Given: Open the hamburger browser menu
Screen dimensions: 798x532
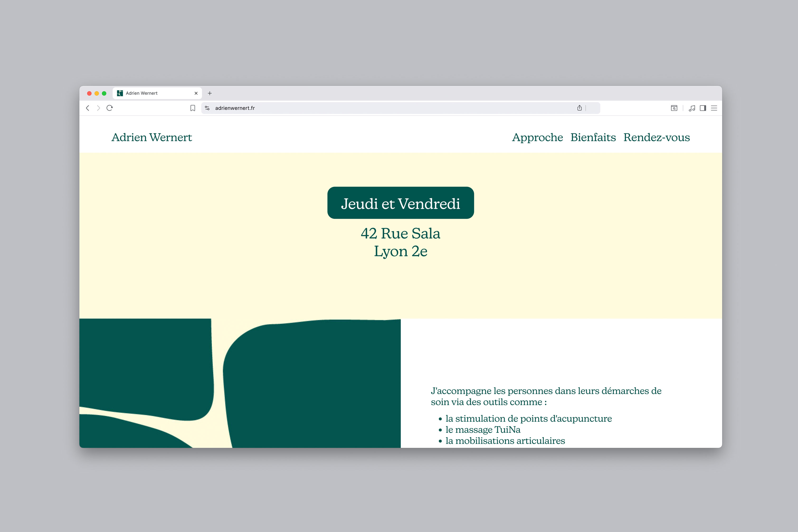Looking at the screenshot, I should click(x=714, y=108).
